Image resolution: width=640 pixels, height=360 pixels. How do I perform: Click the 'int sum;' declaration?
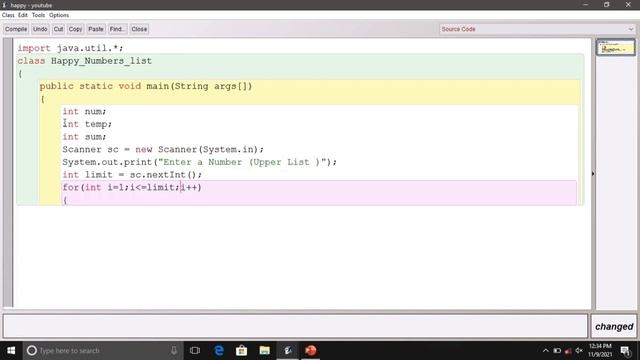[84, 137]
